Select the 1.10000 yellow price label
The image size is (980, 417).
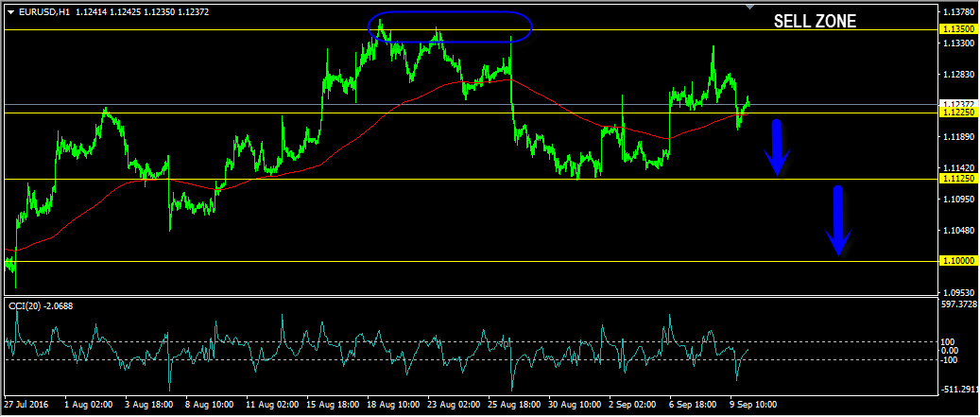[x=958, y=261]
